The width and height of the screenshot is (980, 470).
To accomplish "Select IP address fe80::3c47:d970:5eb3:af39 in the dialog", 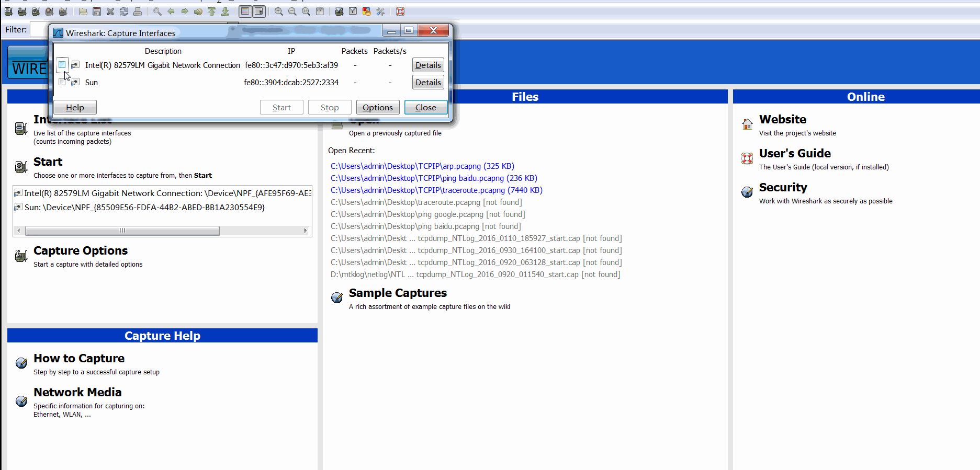I will (291, 65).
